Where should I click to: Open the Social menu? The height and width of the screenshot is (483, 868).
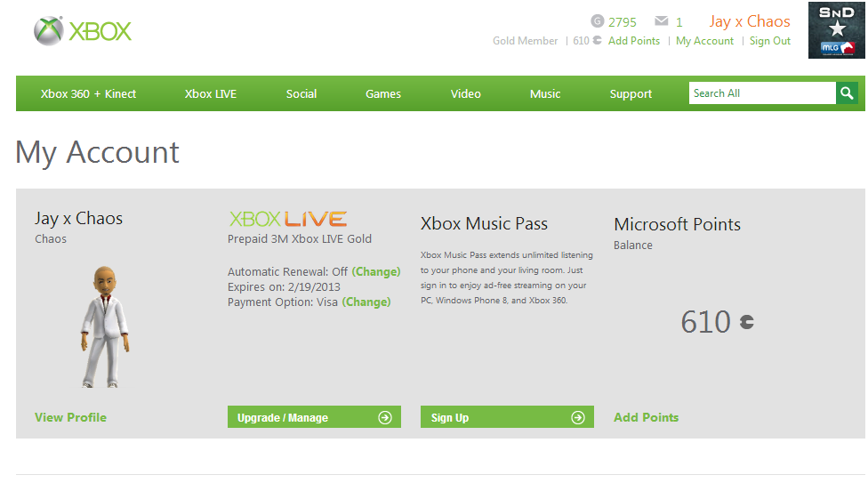(x=301, y=93)
